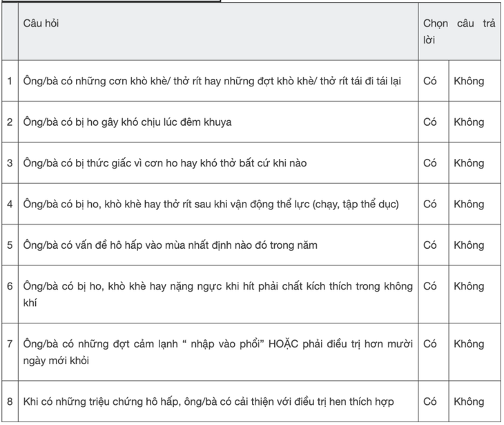Click the "Câu hỏi" column header

click(x=41, y=23)
